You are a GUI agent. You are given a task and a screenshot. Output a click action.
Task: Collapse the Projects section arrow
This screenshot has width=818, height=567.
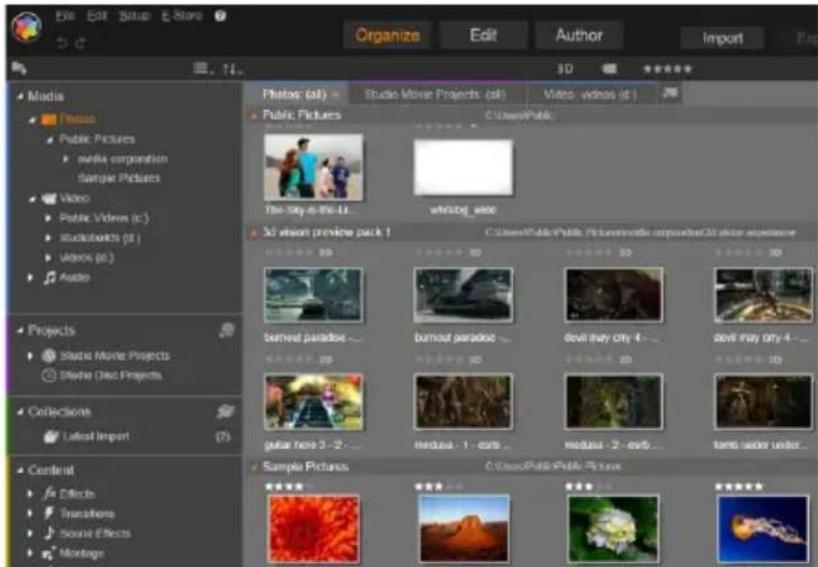coord(20,331)
